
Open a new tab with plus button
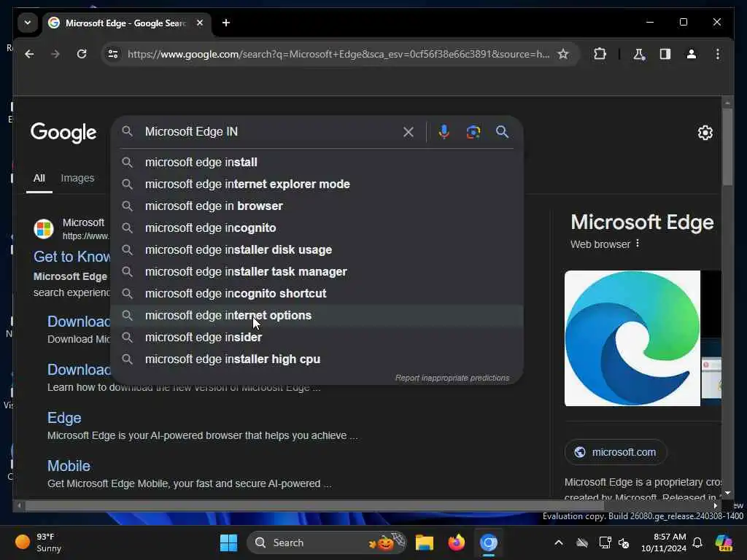(x=226, y=23)
